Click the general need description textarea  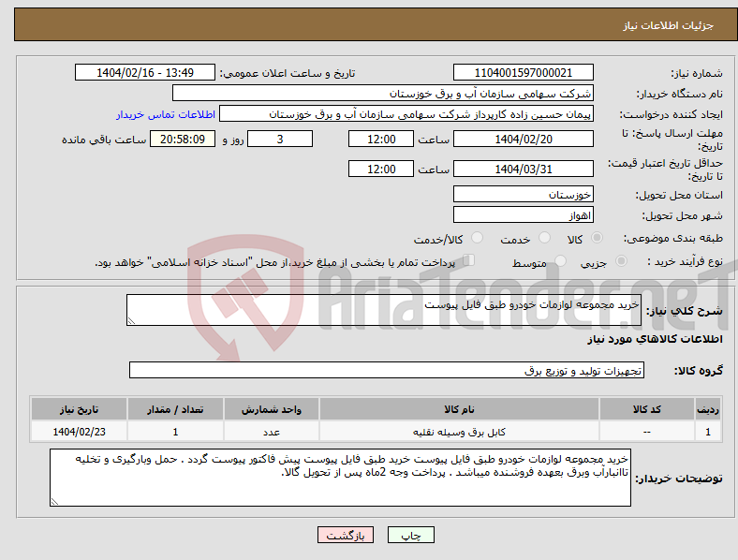click(x=384, y=310)
